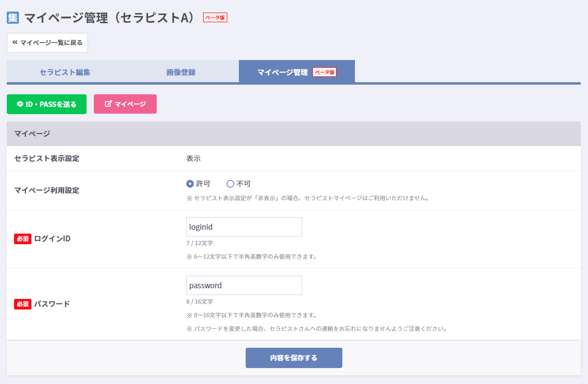Click the chat bubble icon on green button
The width and height of the screenshot is (588, 384).
coord(20,104)
